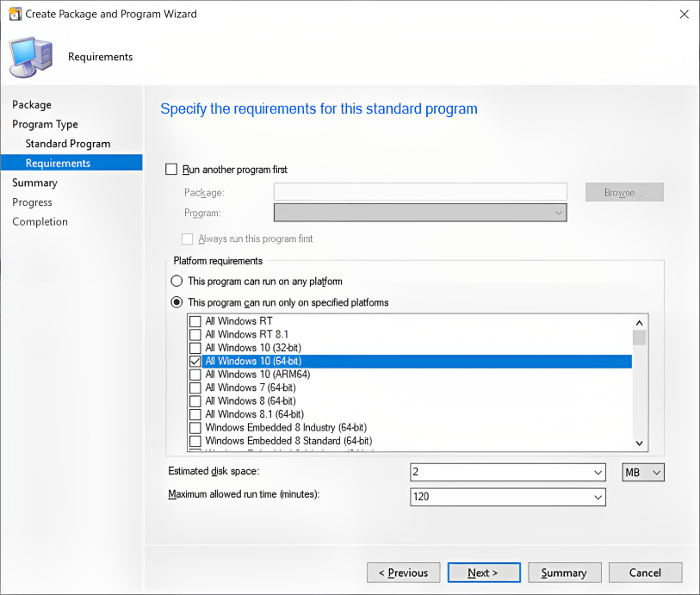
Task: Uncheck All Windows 10 (64-bit)
Action: pyautogui.click(x=195, y=361)
